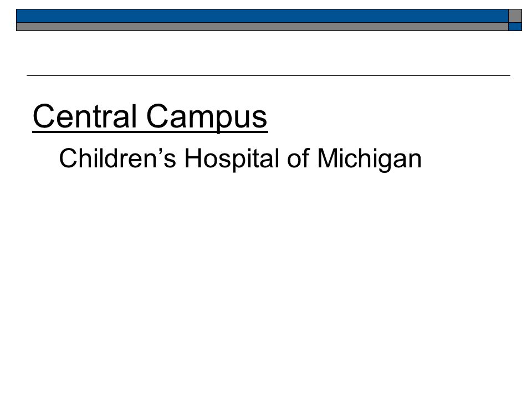Select the word Children's in subtitle
The image size is (532, 399).
117,158
